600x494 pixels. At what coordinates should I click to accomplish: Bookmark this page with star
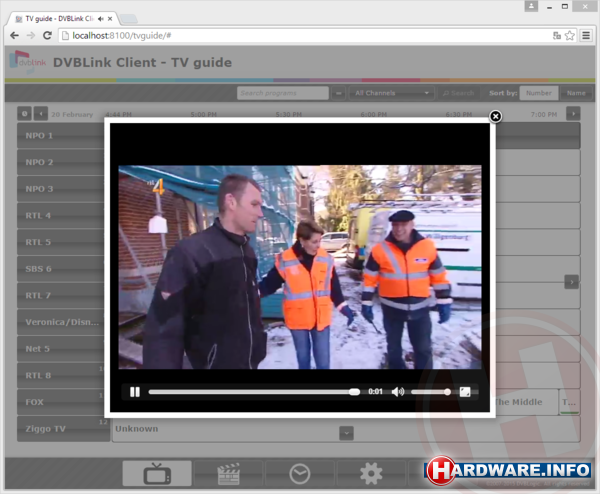[x=569, y=36]
